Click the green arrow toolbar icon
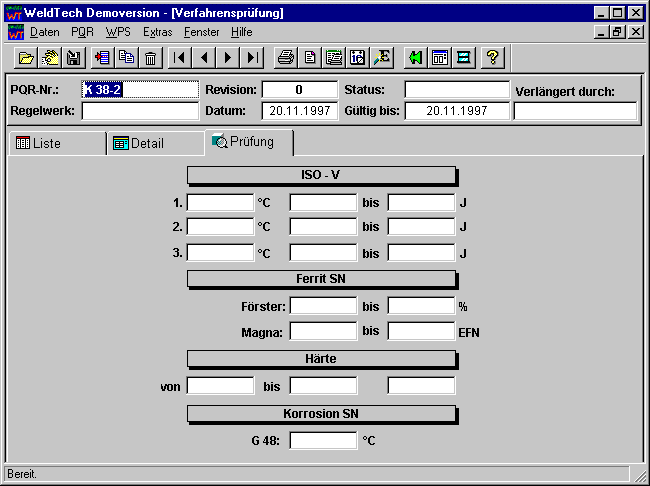The height and width of the screenshot is (486, 650). point(415,58)
